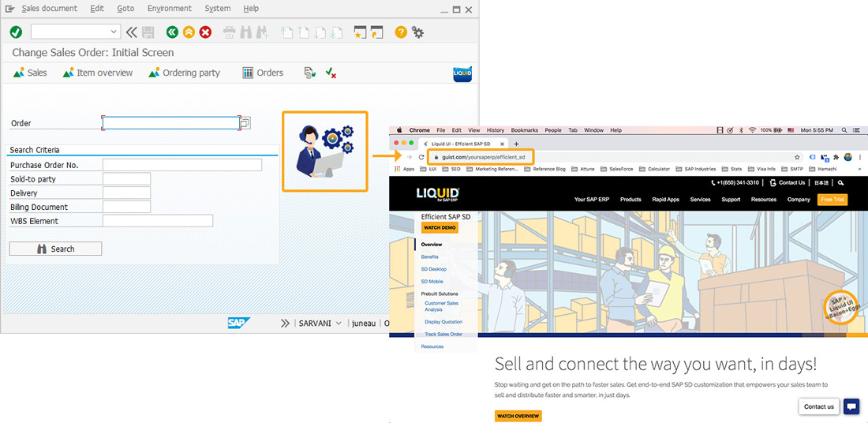Click the Sales toolbar button
The height and width of the screenshot is (423, 868).
click(30, 73)
